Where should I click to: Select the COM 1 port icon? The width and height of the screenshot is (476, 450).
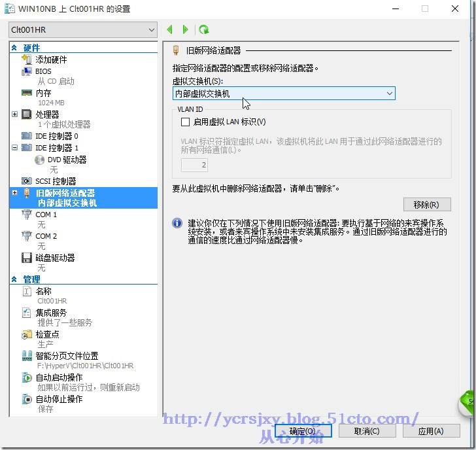click(x=27, y=215)
